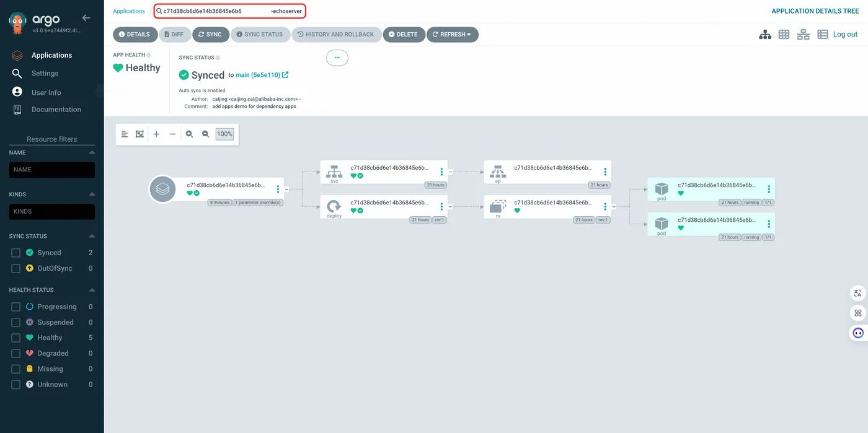
Task: Click the fit-to-screen toolbar icon
Action: (140, 134)
